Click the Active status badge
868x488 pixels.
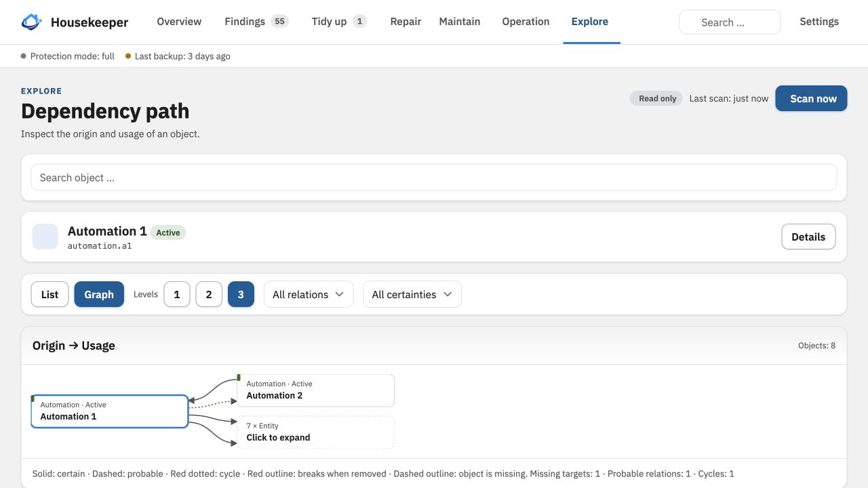click(x=168, y=232)
